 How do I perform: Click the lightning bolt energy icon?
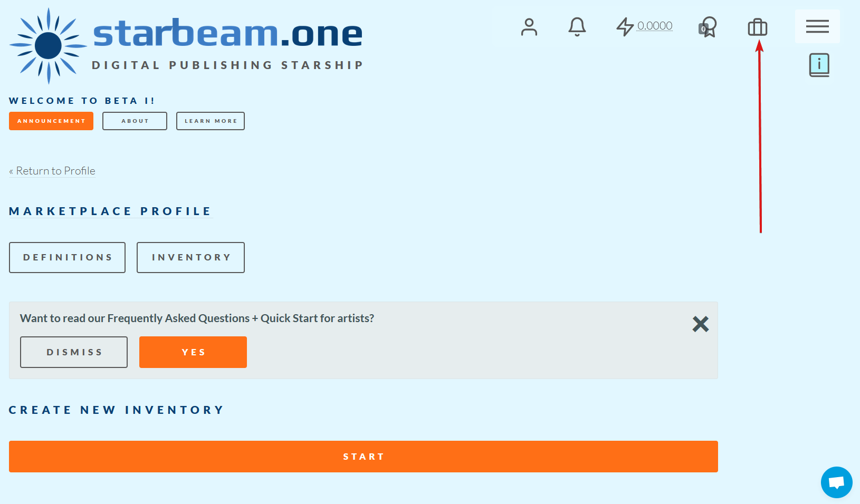click(x=625, y=26)
